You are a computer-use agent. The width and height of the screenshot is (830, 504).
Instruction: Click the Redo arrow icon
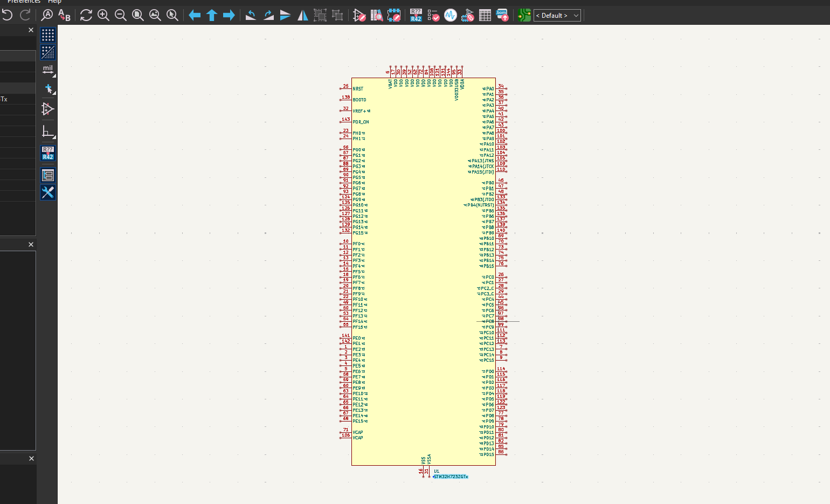click(x=25, y=15)
